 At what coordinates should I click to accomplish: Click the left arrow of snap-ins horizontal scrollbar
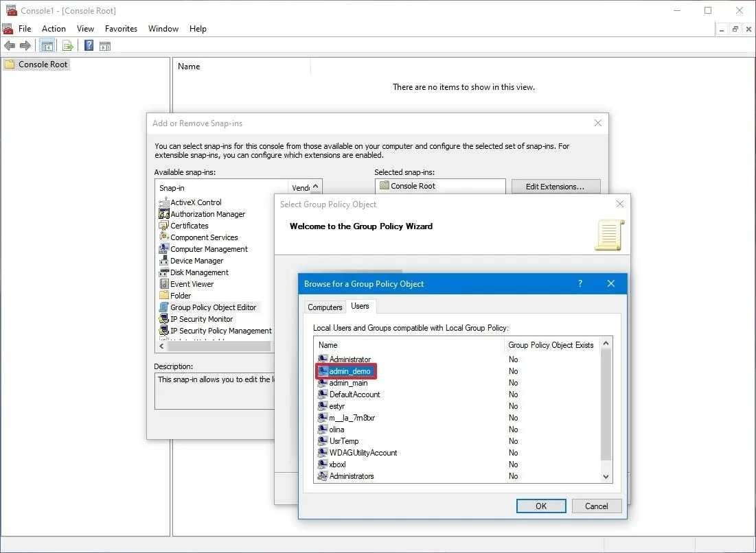[161, 346]
